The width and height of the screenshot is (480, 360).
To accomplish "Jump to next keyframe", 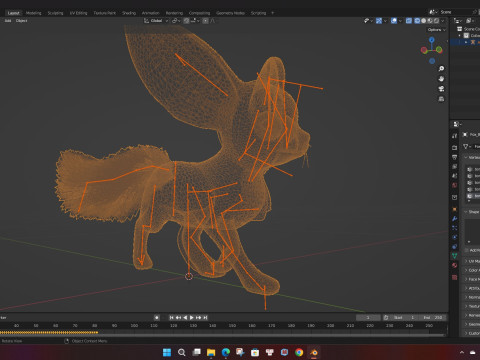I will (199, 318).
